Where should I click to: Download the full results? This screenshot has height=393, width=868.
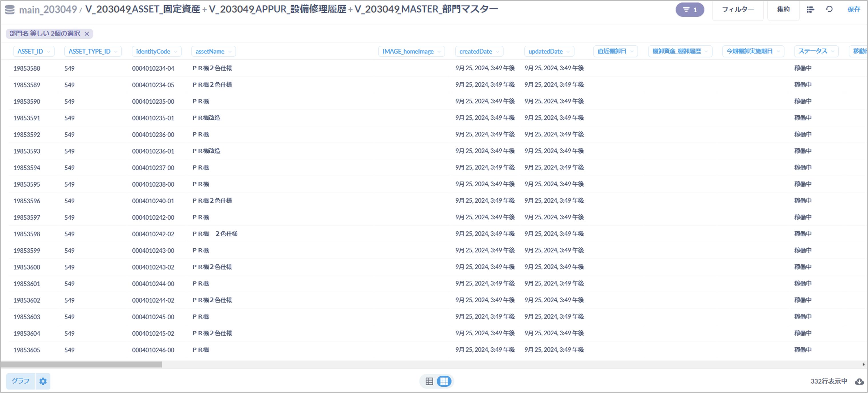pos(859,381)
